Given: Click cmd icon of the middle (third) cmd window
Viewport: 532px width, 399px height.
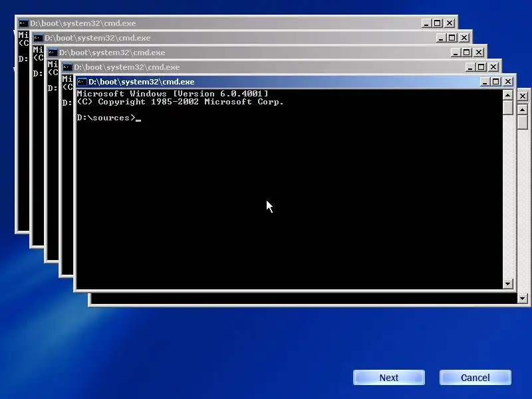Looking at the screenshot, I should click(x=53, y=53).
